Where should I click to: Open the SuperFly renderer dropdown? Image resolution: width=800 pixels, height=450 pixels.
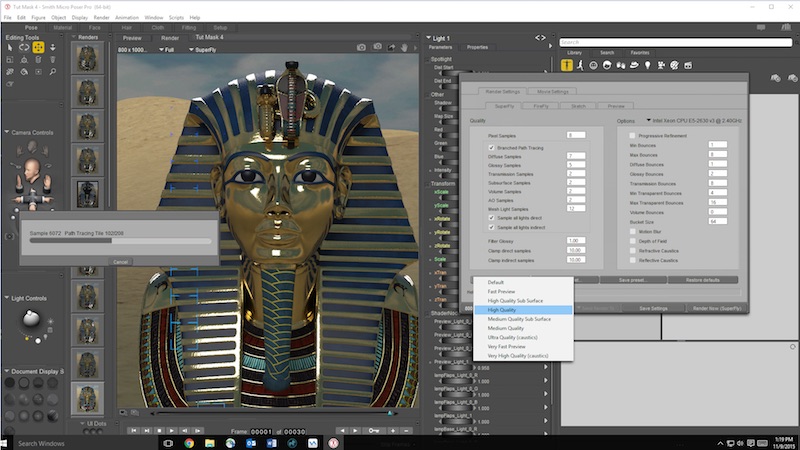coord(203,49)
